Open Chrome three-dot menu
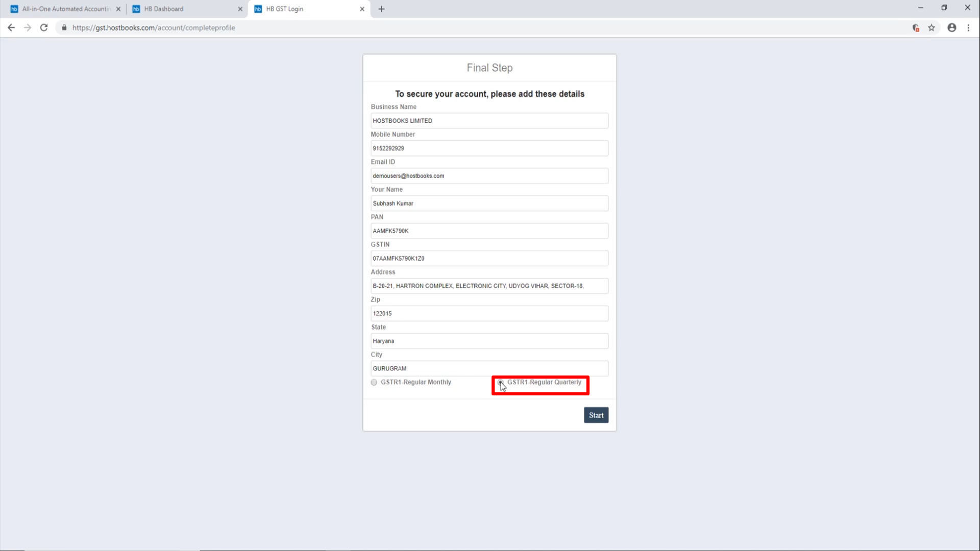This screenshot has height=551, width=980. 968,28
